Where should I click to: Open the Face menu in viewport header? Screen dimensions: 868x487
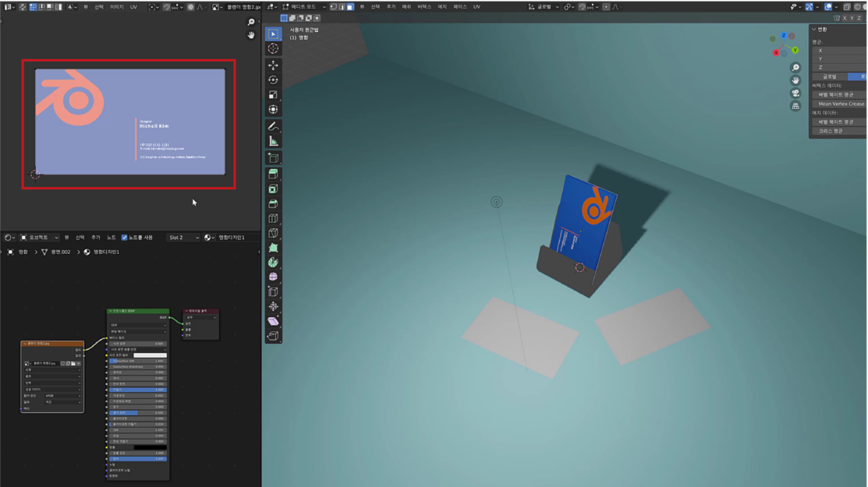[460, 7]
